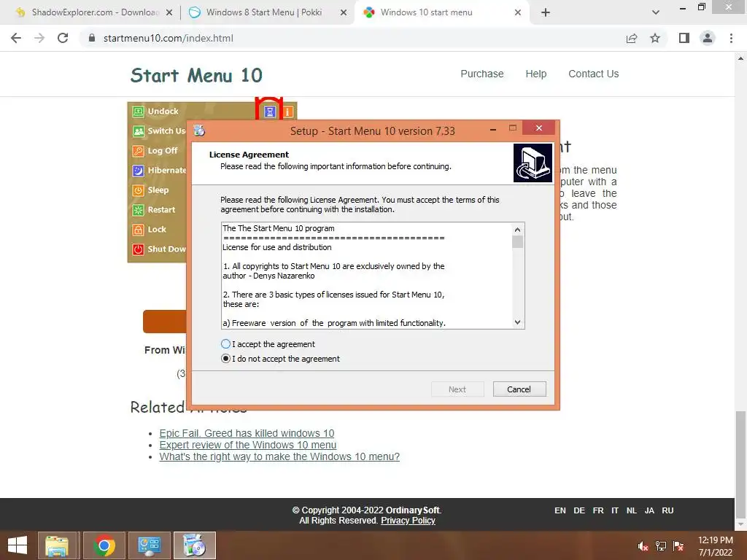Click the Lock icon
Viewport: 747px width, 560px height.
coord(138,230)
